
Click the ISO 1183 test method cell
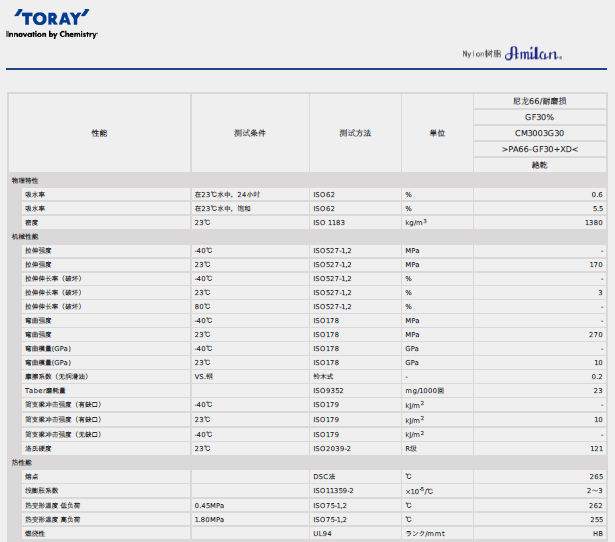point(329,222)
